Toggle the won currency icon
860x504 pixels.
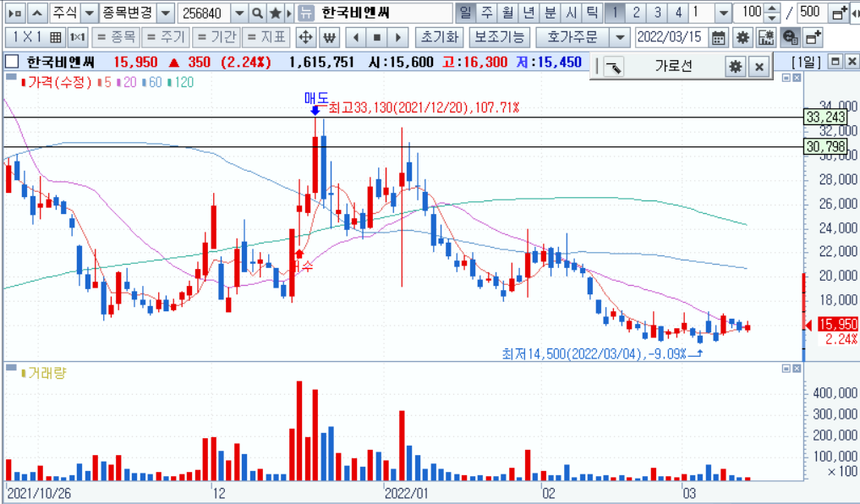pos(329,37)
